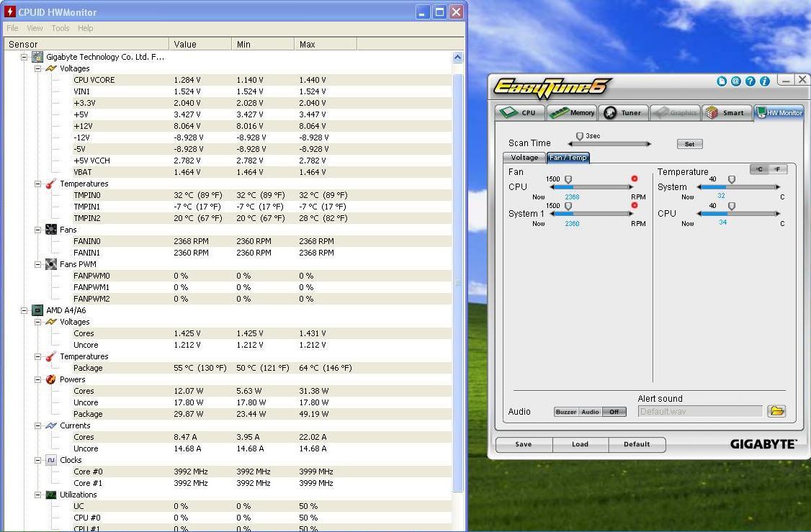Toggle the red alert indicator for System 1 fan
Image resolution: width=811 pixels, height=532 pixels.
[635, 205]
